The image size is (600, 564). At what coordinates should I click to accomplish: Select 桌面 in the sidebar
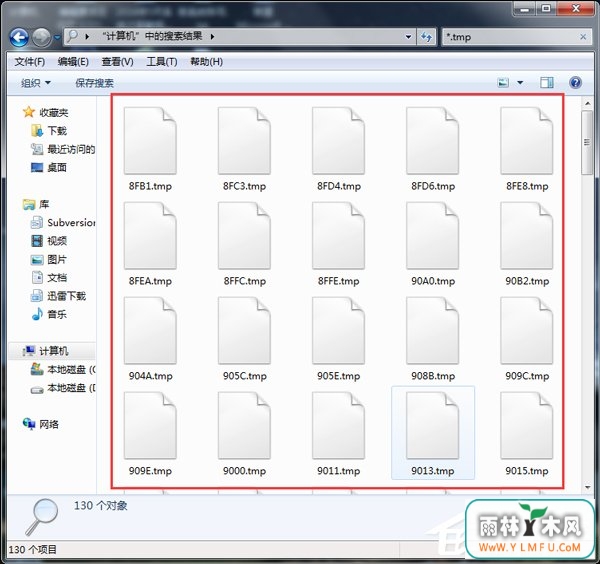49,168
